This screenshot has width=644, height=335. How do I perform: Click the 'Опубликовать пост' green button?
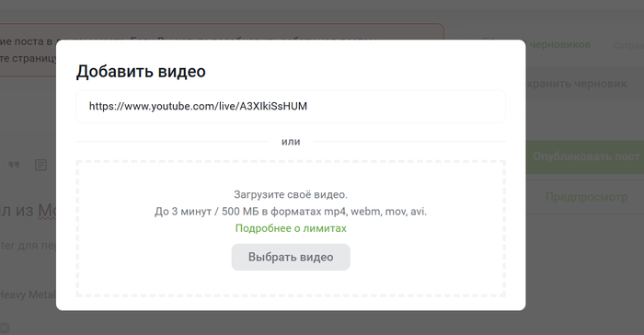pos(585,156)
